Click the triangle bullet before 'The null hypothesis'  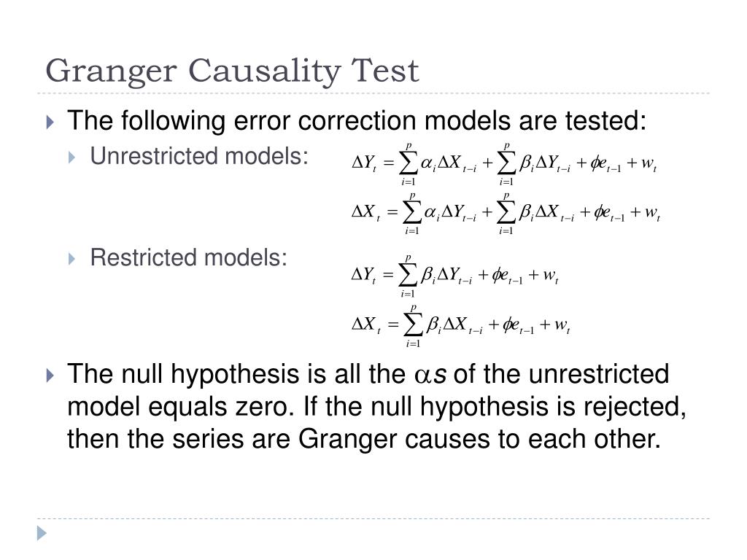tap(50, 376)
